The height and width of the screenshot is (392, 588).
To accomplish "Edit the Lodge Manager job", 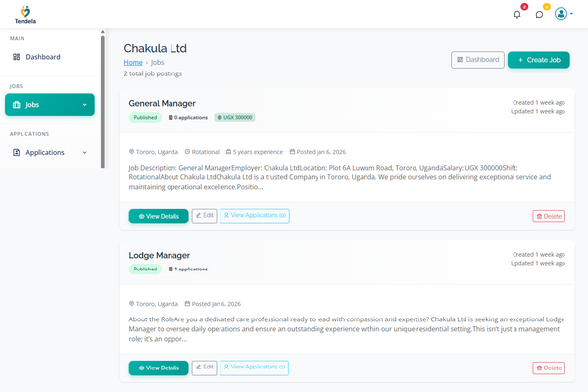I will point(204,367).
